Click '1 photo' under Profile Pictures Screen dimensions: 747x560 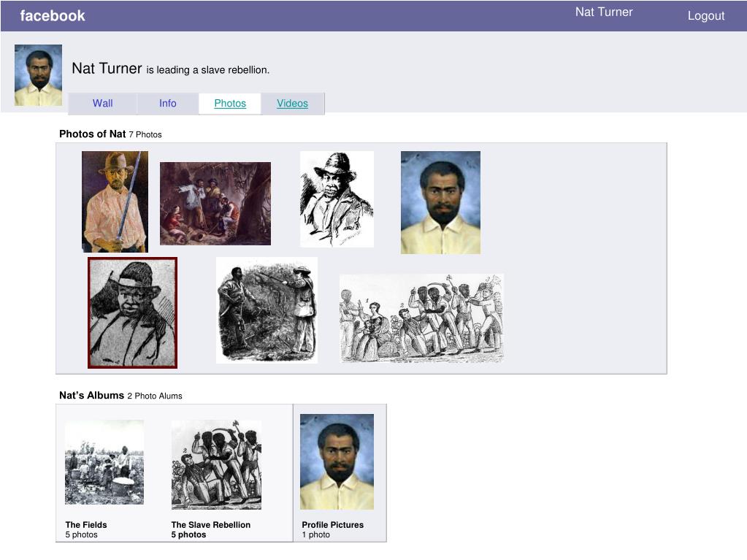316,534
